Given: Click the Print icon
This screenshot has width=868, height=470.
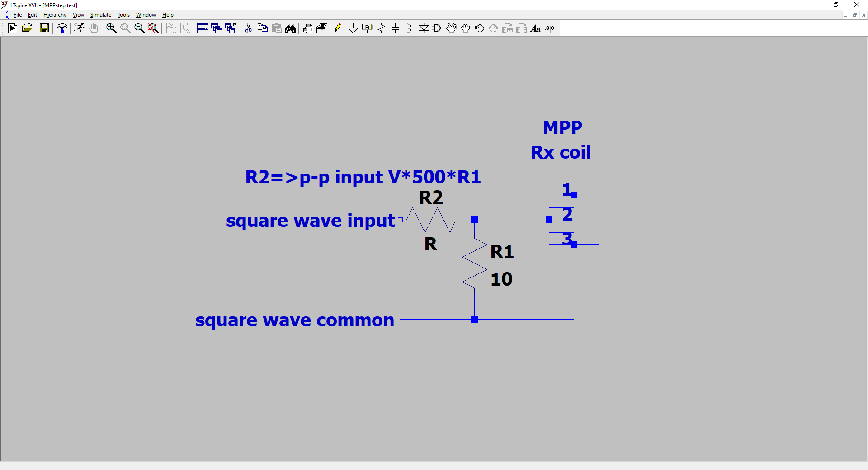Looking at the screenshot, I should point(322,28).
